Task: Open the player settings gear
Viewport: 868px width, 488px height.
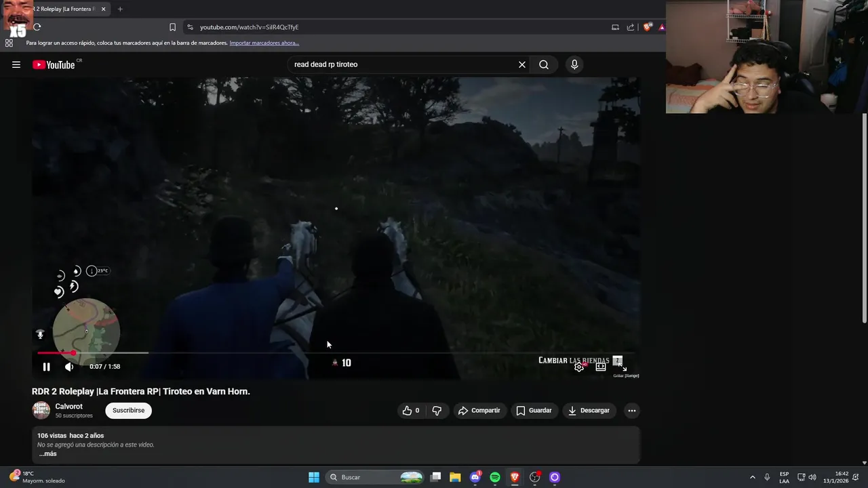Action: 578,367
